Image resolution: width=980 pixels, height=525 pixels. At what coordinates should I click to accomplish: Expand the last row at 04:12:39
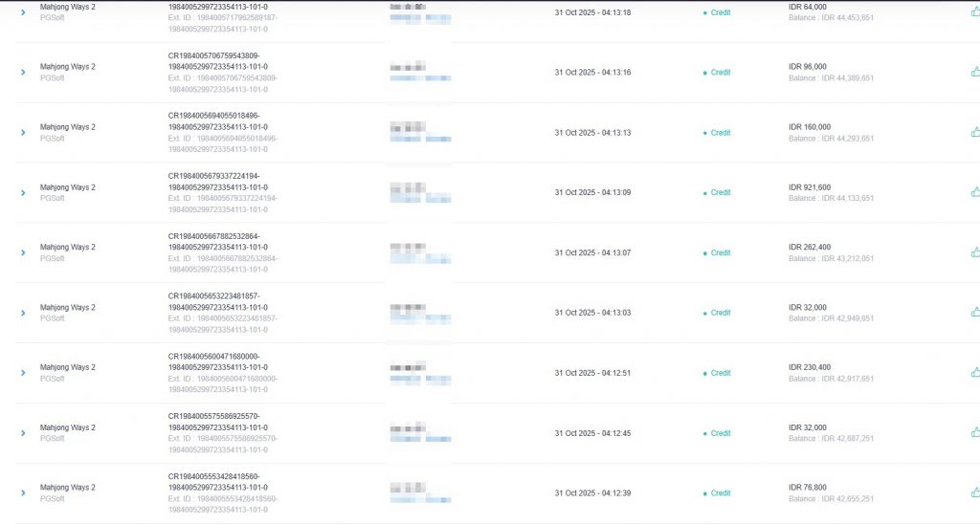coord(23,493)
